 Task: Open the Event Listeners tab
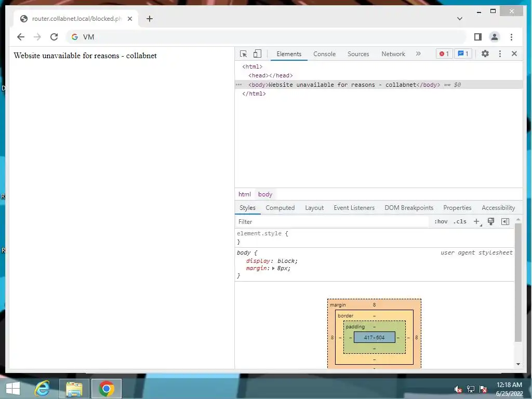pos(354,208)
